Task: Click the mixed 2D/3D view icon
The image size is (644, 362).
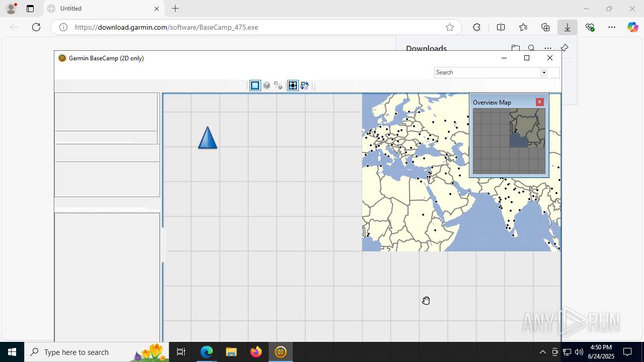Action: point(278,85)
